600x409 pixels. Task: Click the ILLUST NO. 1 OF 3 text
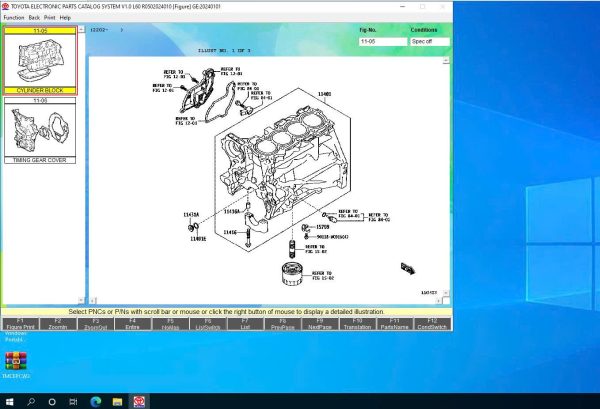tap(224, 51)
